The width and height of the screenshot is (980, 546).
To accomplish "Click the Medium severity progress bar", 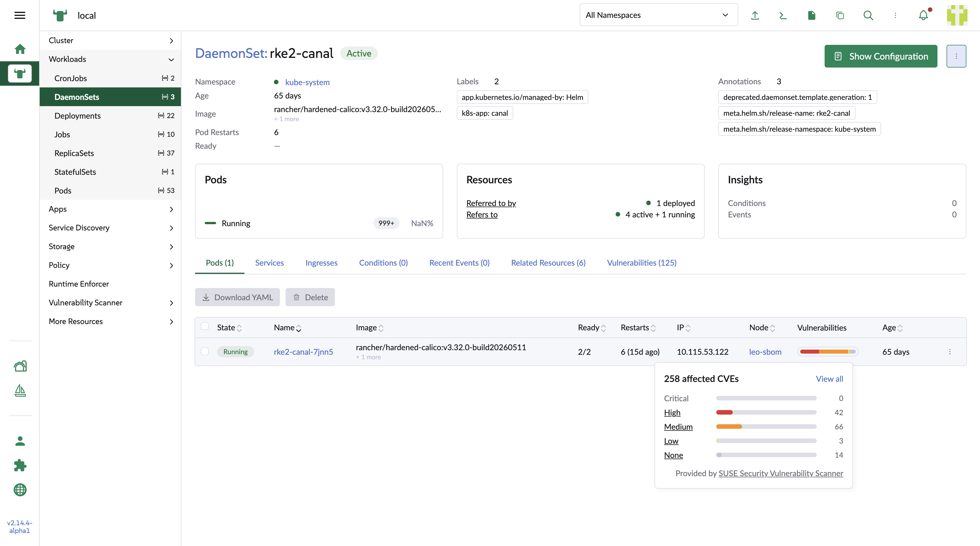I will (766, 427).
